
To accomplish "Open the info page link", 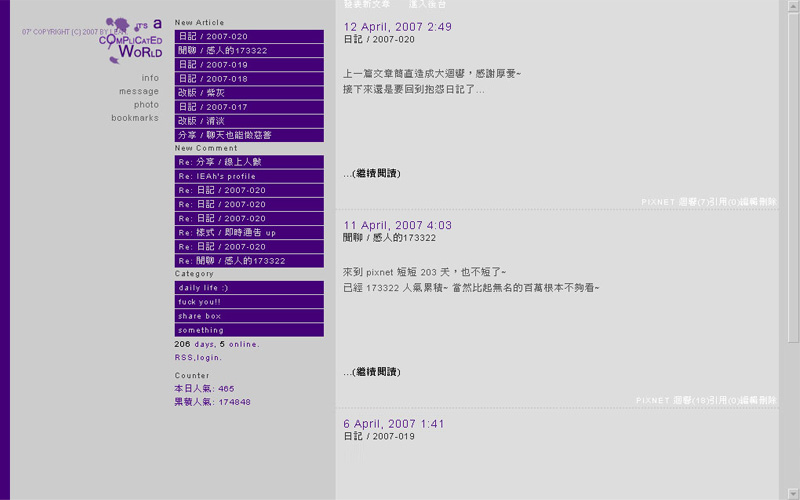I will pos(150,78).
